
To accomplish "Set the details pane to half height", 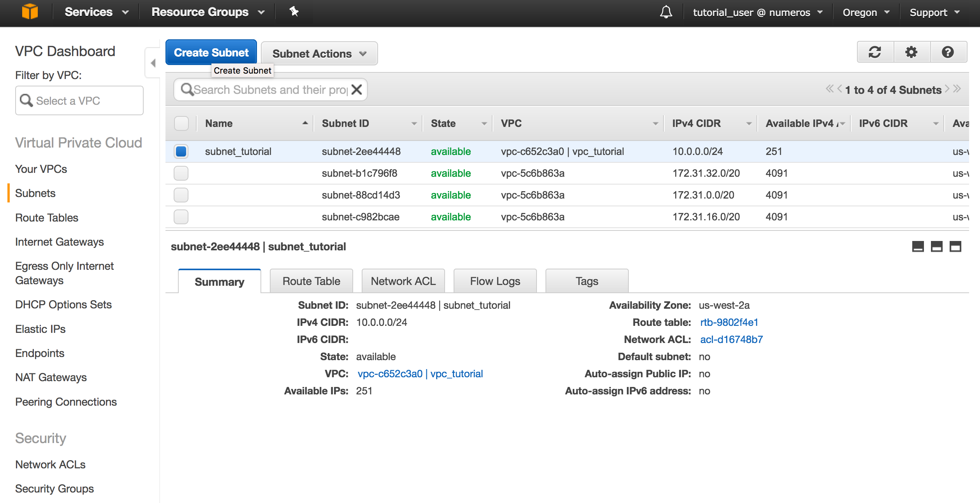I will [936, 246].
